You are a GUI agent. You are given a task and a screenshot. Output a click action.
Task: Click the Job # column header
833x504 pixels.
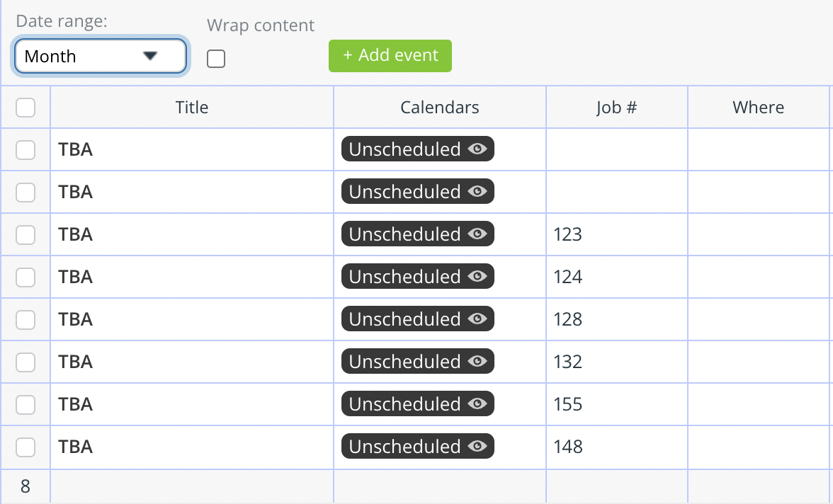pyautogui.click(x=616, y=108)
